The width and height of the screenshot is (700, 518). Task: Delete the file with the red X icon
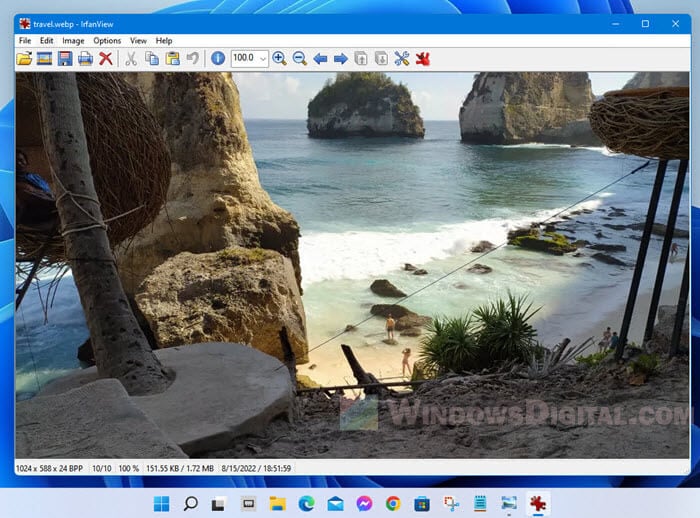click(x=106, y=58)
